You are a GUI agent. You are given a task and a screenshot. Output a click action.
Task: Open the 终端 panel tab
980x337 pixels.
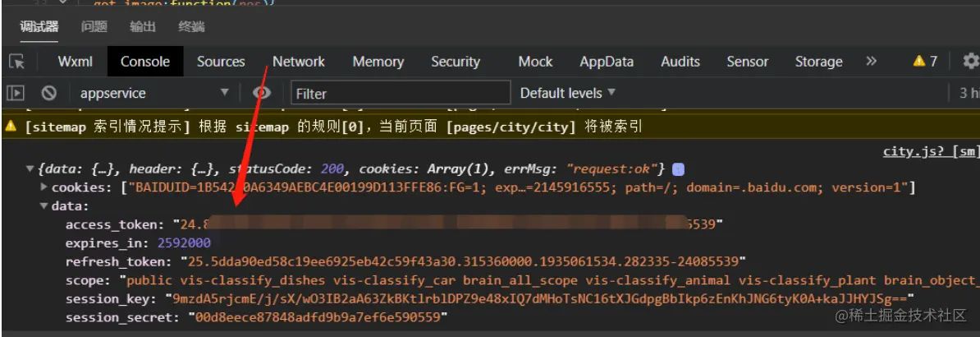tap(191, 26)
